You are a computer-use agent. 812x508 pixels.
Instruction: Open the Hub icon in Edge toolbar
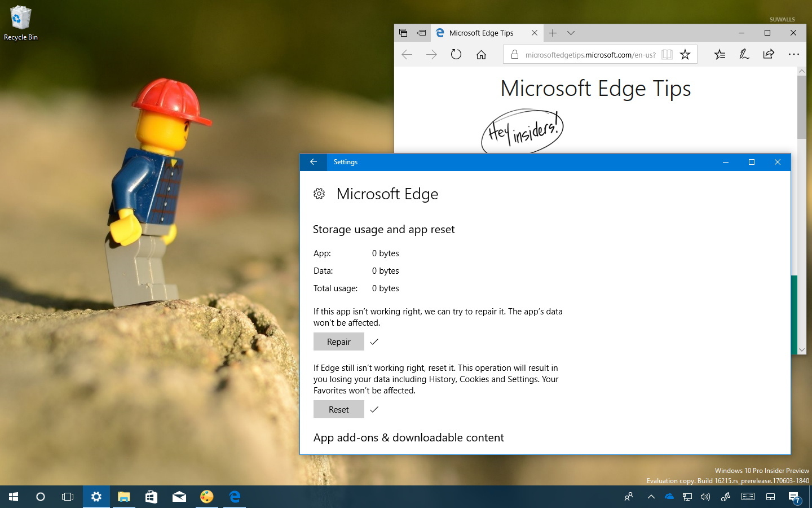click(720, 54)
